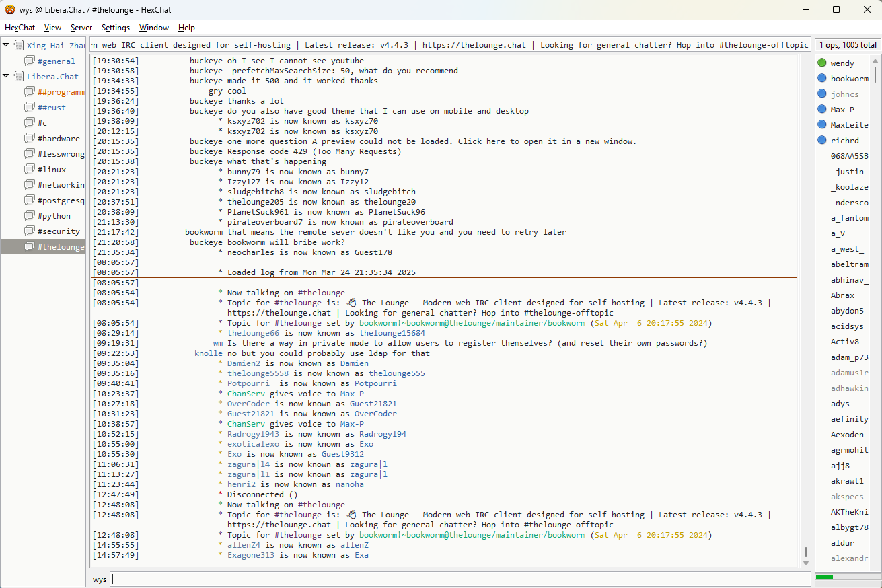Click the blue voice icon beside bookworm
The image size is (882, 588).
click(x=821, y=79)
